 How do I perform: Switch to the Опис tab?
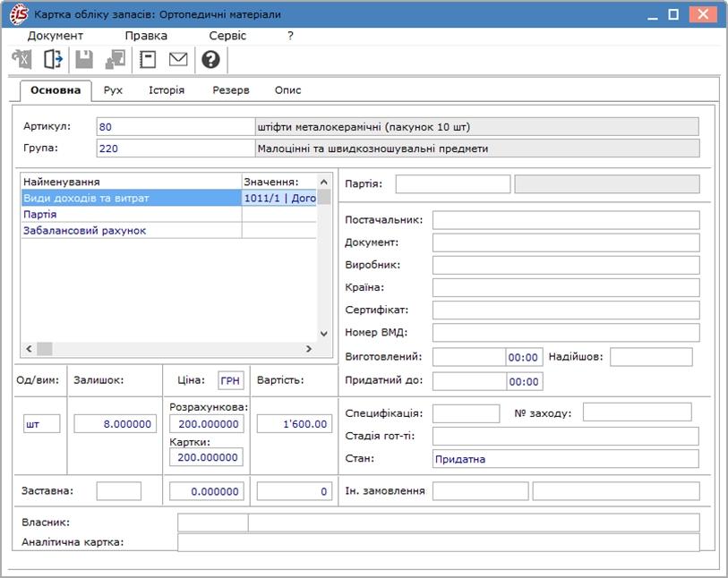click(x=287, y=90)
